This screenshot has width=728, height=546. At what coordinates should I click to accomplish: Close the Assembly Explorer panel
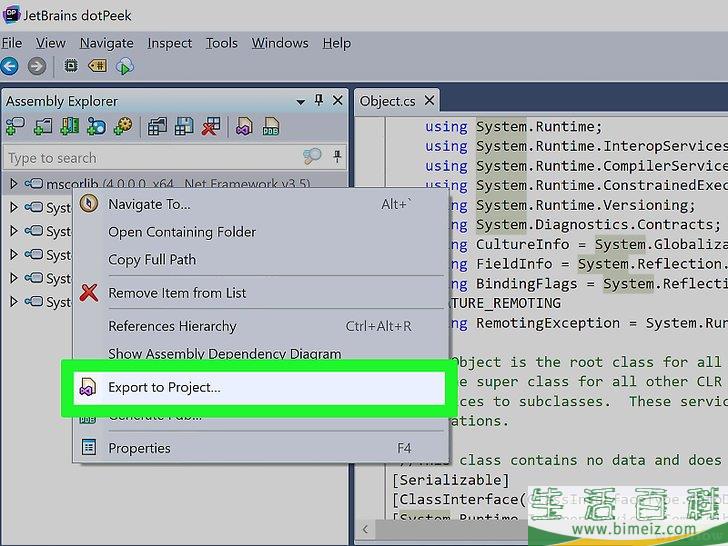click(x=338, y=100)
